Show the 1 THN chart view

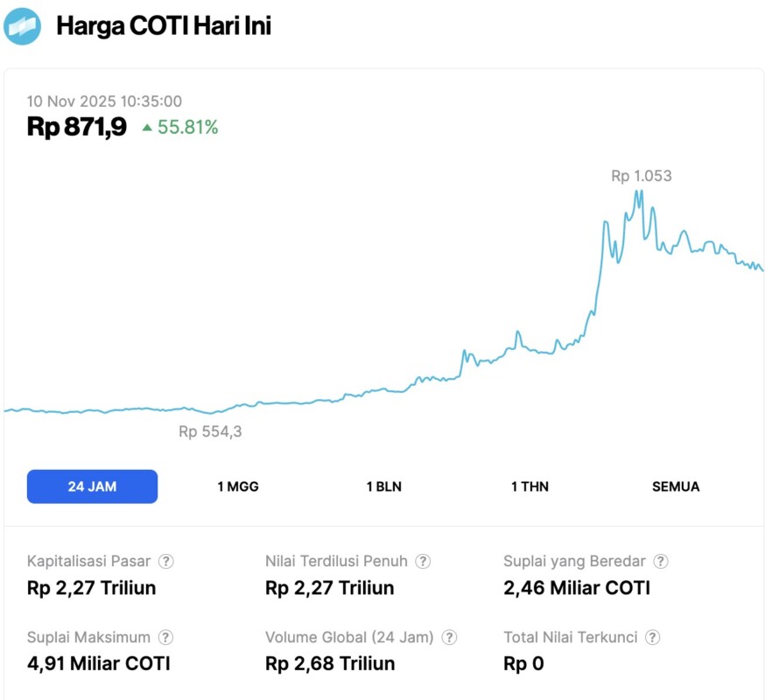coord(530,486)
